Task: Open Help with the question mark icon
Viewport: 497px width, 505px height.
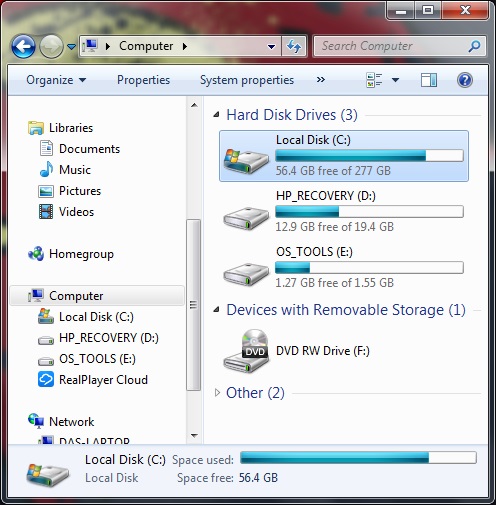Action: pyautogui.click(x=465, y=80)
